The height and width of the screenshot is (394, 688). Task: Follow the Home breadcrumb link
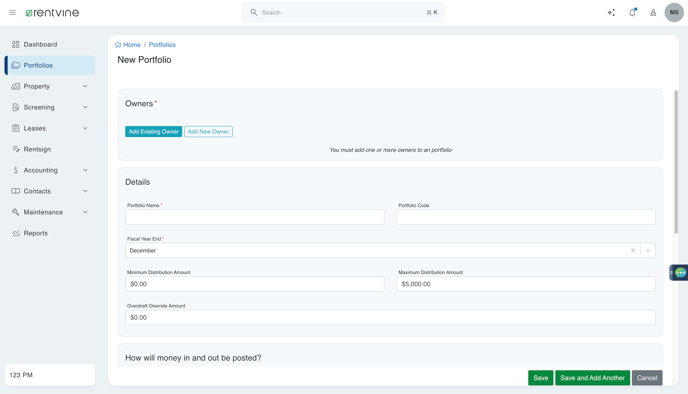click(132, 45)
